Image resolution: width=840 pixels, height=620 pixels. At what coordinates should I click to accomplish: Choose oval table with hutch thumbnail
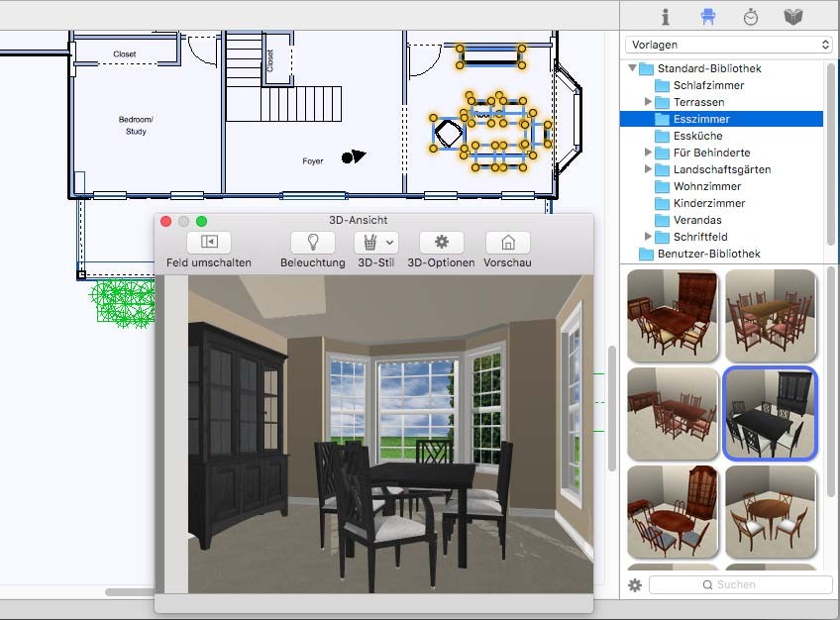point(673,512)
